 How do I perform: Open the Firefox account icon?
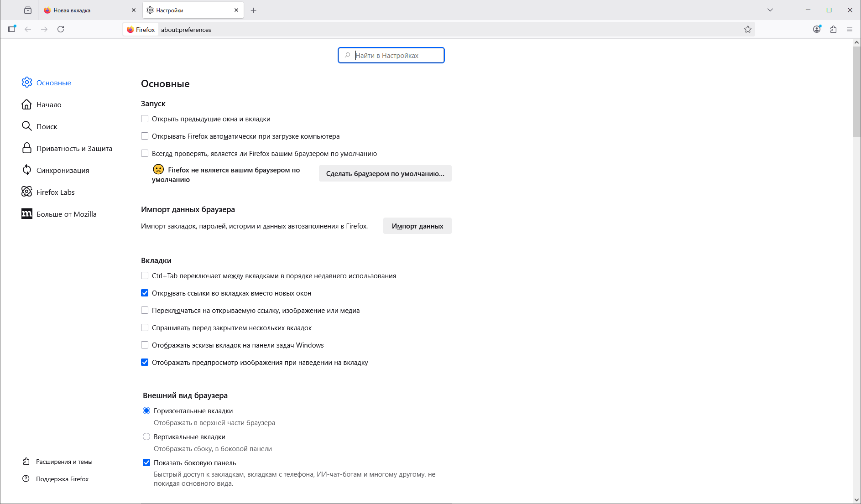tap(817, 29)
